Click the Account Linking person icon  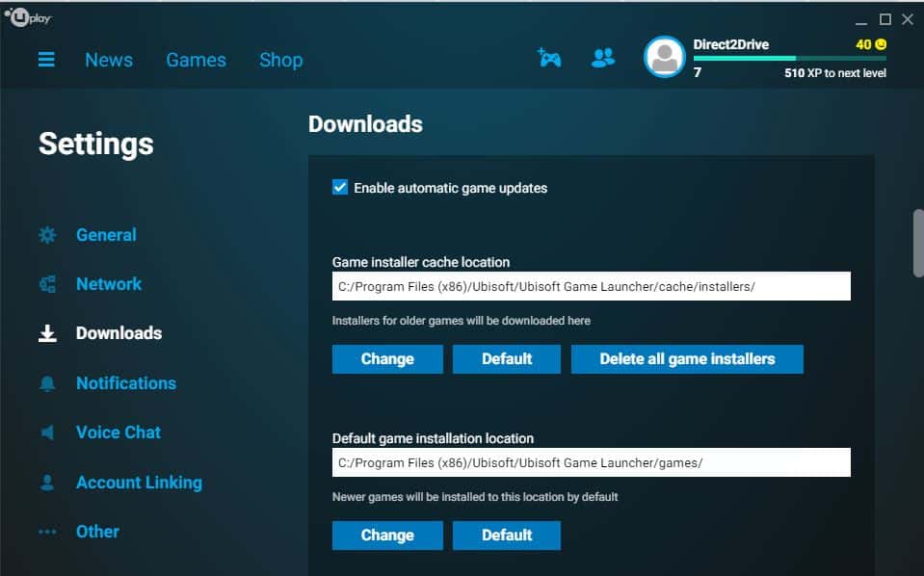[47, 483]
